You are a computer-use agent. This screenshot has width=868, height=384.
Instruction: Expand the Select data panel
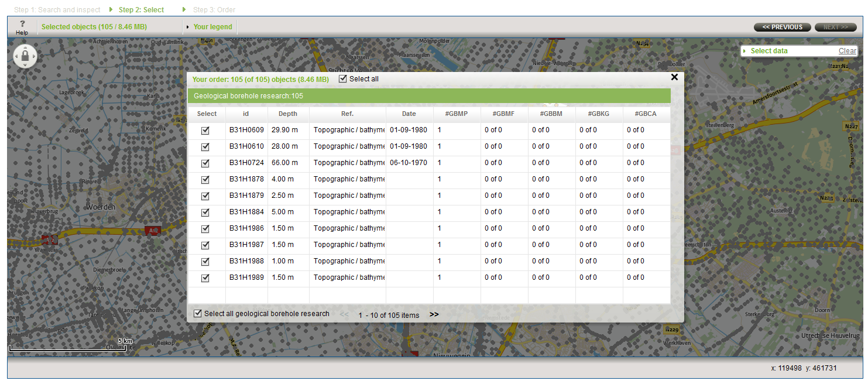pyautogui.click(x=768, y=51)
